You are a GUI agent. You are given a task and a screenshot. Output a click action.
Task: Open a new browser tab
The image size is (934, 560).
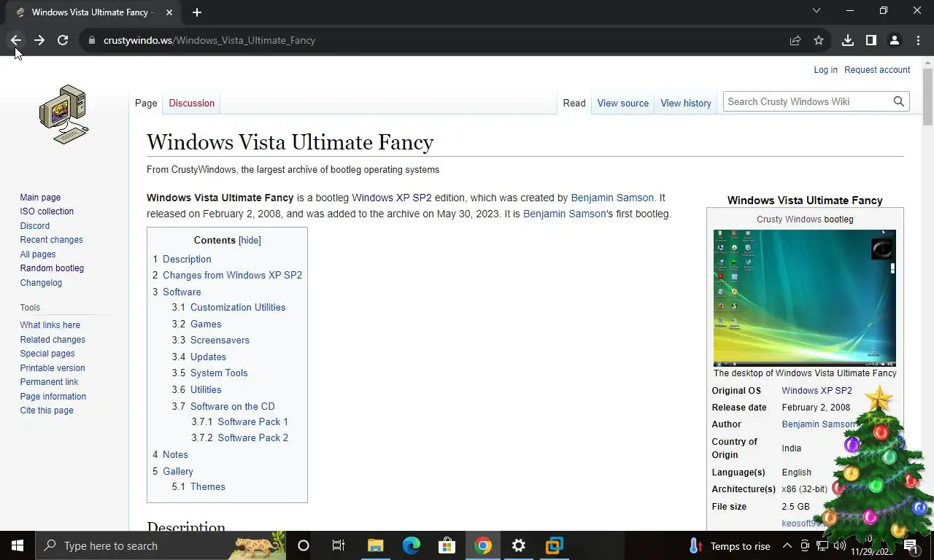click(197, 12)
